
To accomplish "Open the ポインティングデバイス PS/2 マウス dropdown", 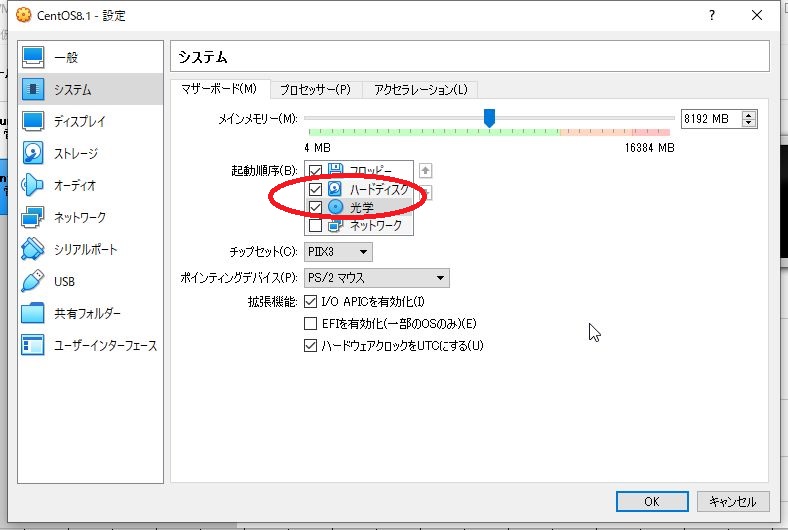I will [377, 278].
